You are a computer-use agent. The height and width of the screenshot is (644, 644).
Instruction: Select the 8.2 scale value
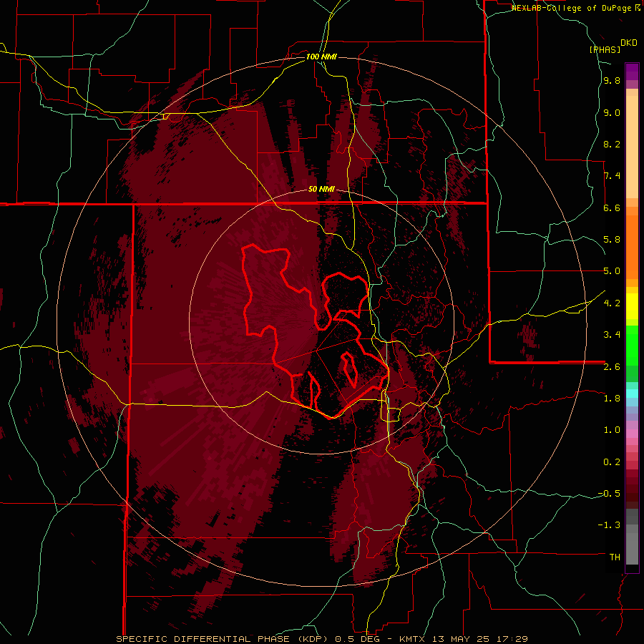612,144
